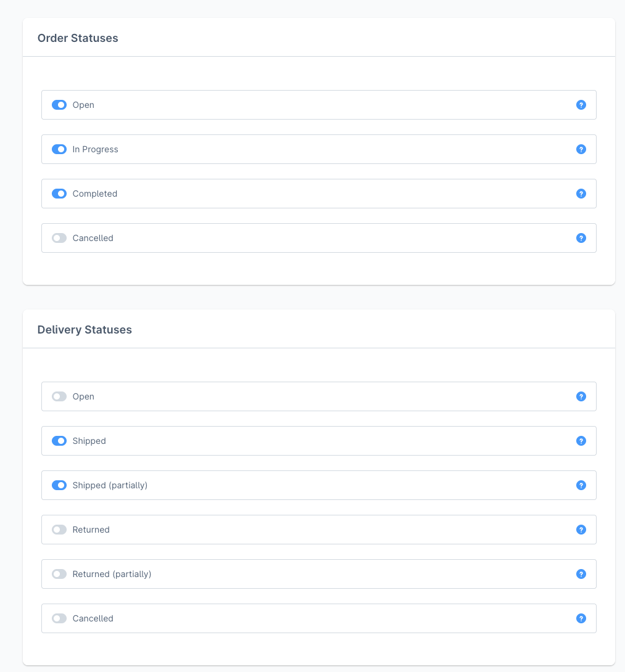Disable the Open order status toggle
The height and width of the screenshot is (672, 625).
click(x=59, y=105)
